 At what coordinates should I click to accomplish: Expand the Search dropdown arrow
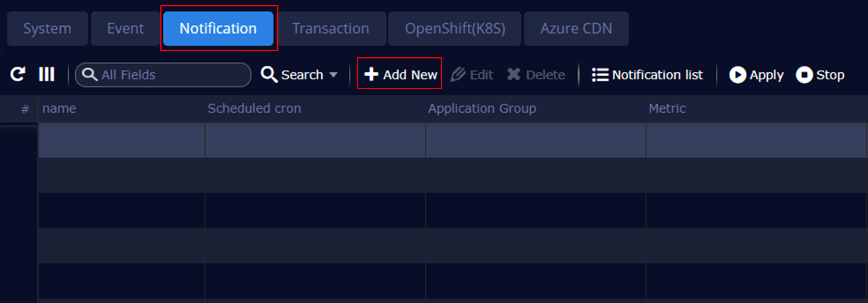coord(333,75)
